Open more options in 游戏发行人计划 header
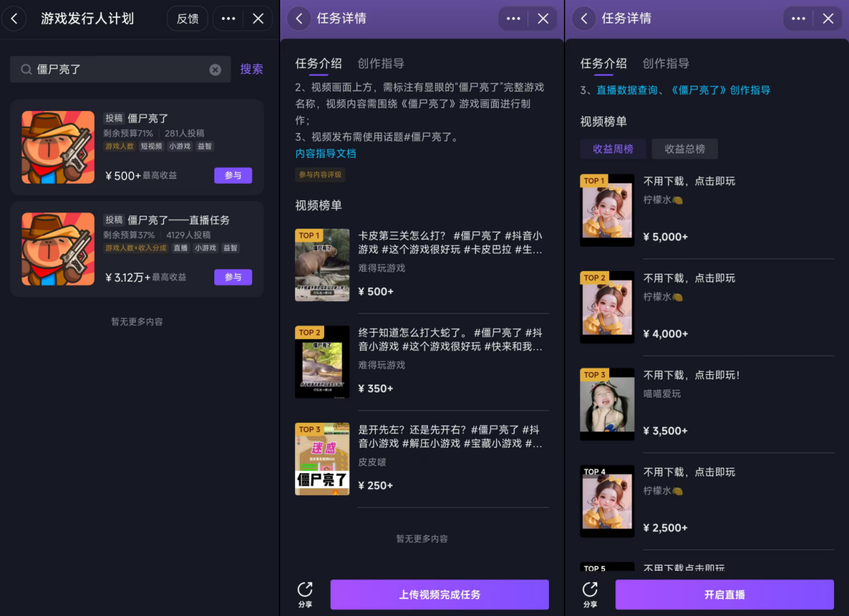 [229, 18]
